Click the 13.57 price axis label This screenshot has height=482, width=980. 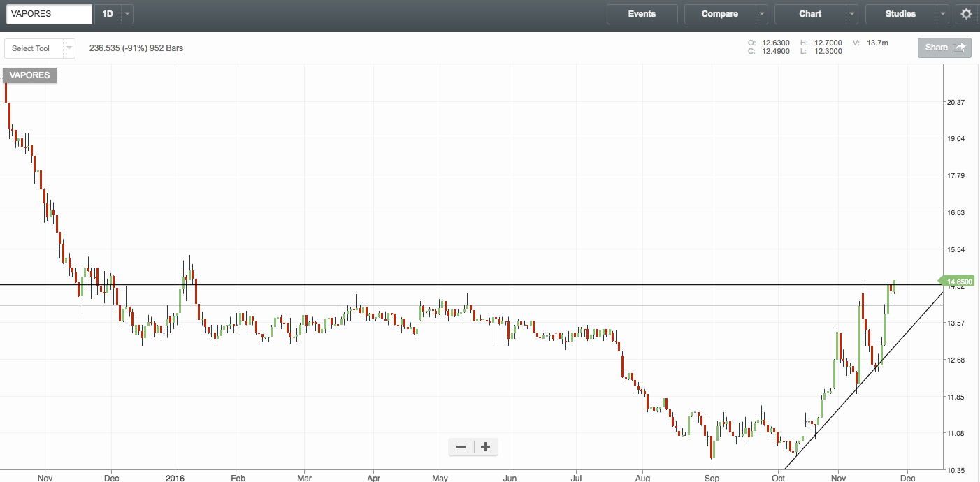[x=956, y=323]
